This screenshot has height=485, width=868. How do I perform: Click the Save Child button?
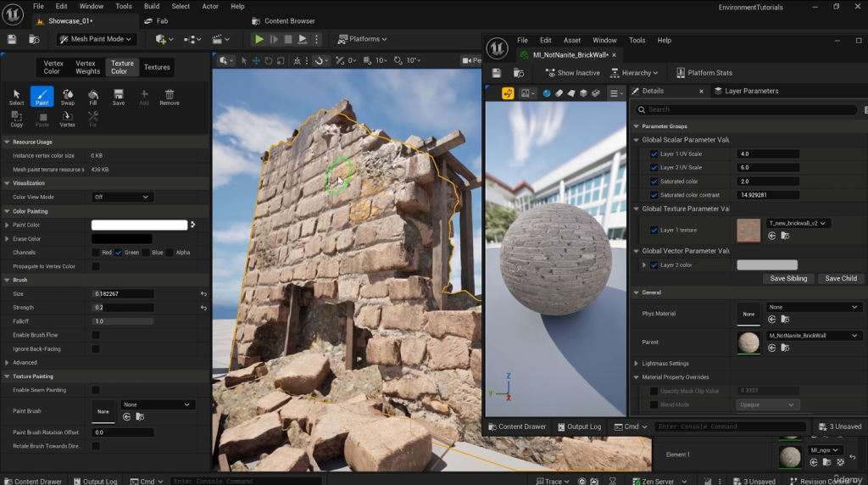[x=840, y=278]
